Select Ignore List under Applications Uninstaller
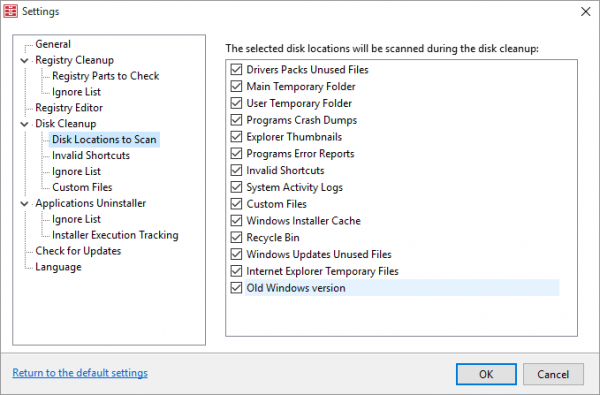The image size is (600, 395). click(x=76, y=219)
